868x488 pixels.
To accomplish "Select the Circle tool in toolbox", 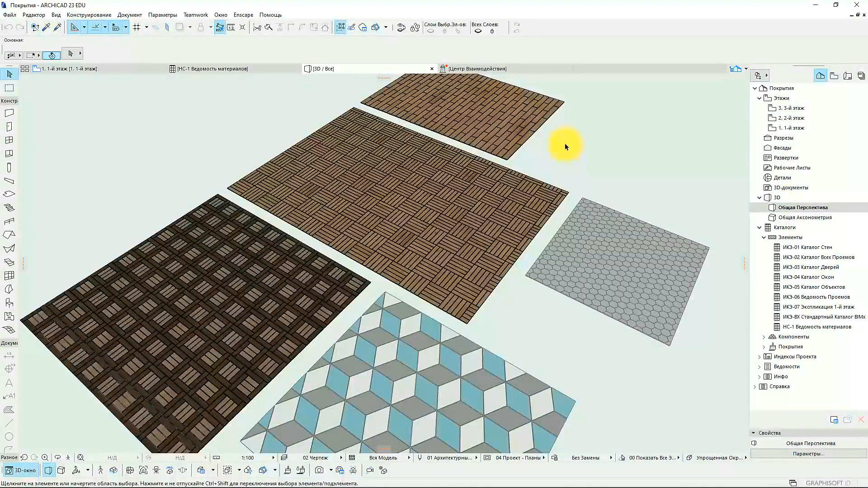I will tap(9, 436).
